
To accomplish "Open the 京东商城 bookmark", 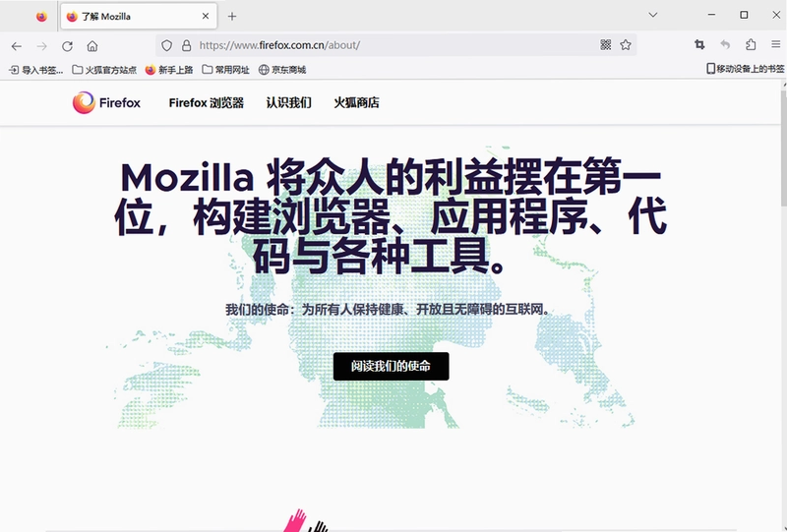I will 282,70.
